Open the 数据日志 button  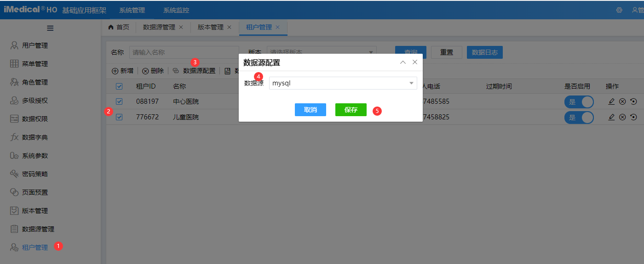[485, 52]
